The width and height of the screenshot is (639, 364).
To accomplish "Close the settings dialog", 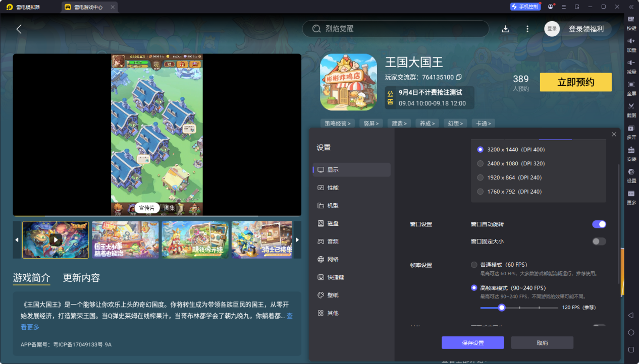I will (x=614, y=134).
